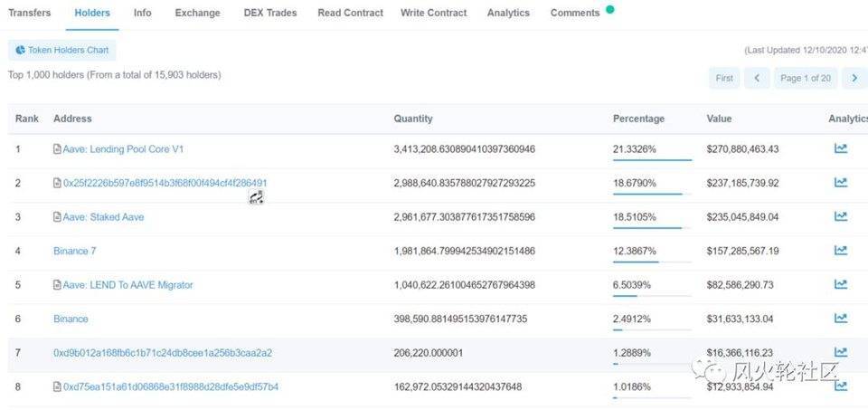
Task: Click analytics icon for LEND To AAVE Migrator
Action: pyautogui.click(x=840, y=284)
